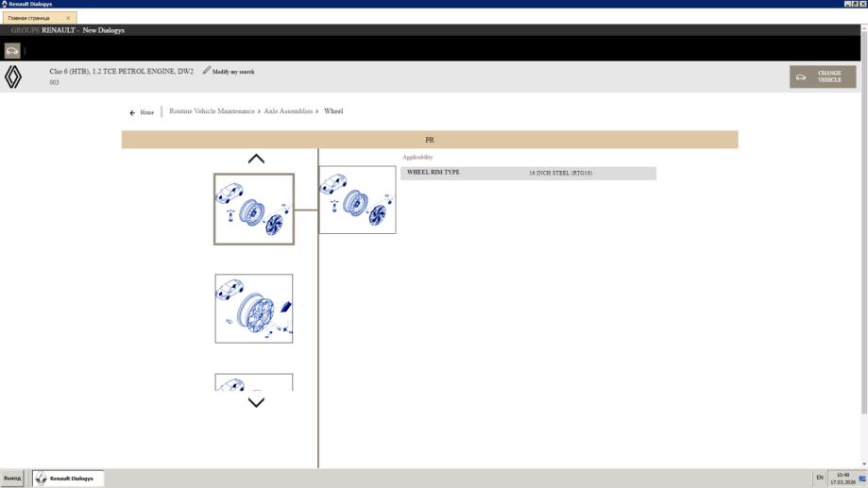Go to Home link in breadcrumb
This screenshot has width=868, height=488.
(x=146, y=112)
